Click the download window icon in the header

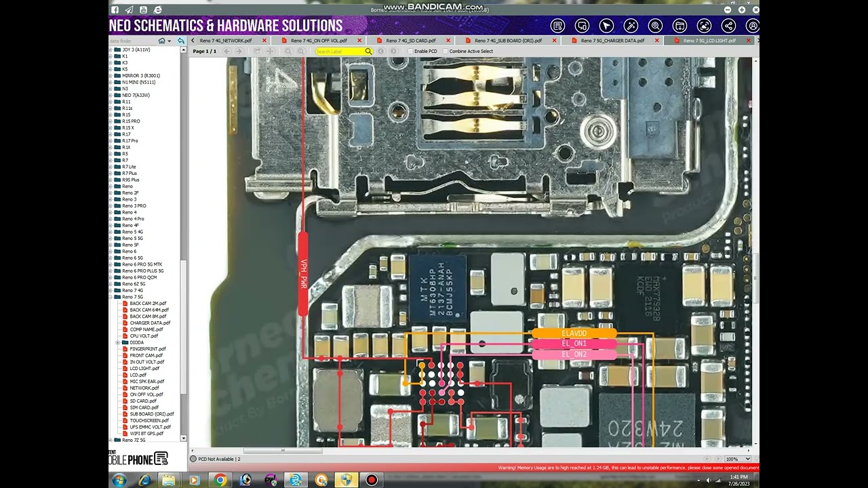[x=679, y=26]
